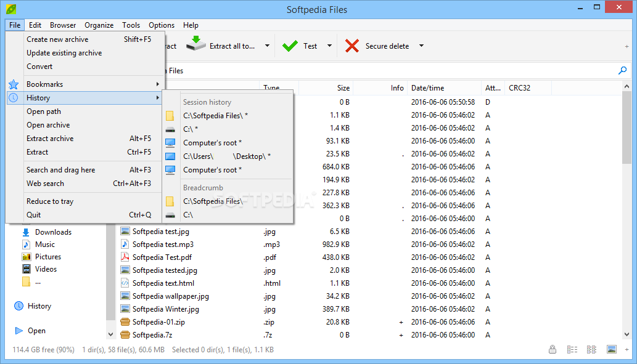Open the Options menu
This screenshot has width=637, height=364.
click(x=162, y=25)
